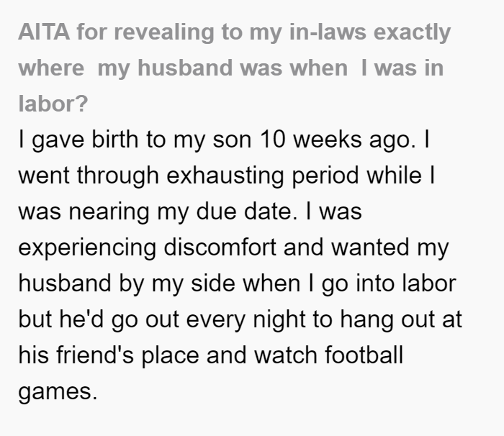Viewport: 504px width, 436px height.
Task: Click the word "experiencing" in the paragraph
Action: (x=87, y=247)
